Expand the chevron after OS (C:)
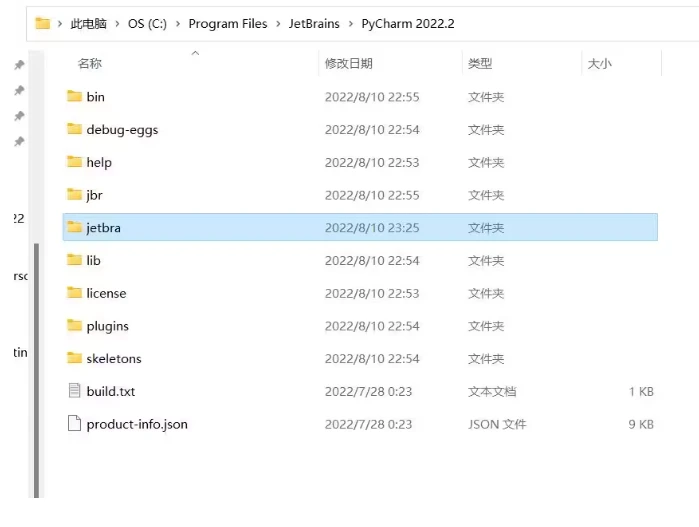 click(x=178, y=24)
